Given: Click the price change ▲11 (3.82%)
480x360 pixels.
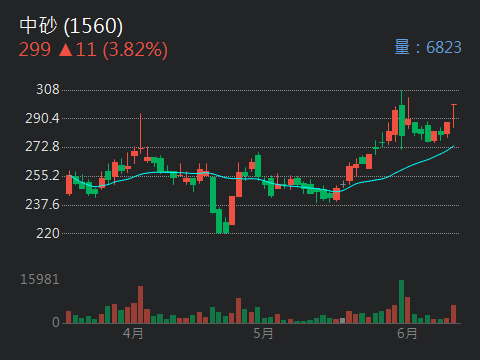Looking at the screenshot, I should coord(113,50).
